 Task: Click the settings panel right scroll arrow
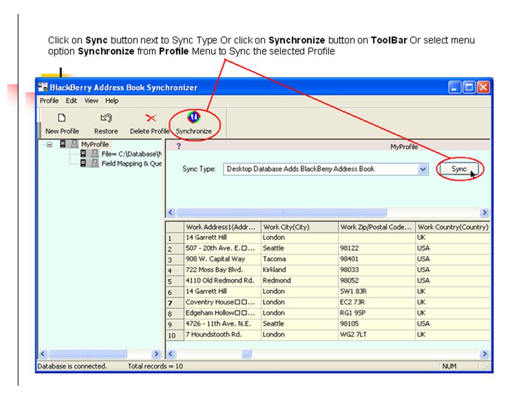pyautogui.click(x=484, y=212)
